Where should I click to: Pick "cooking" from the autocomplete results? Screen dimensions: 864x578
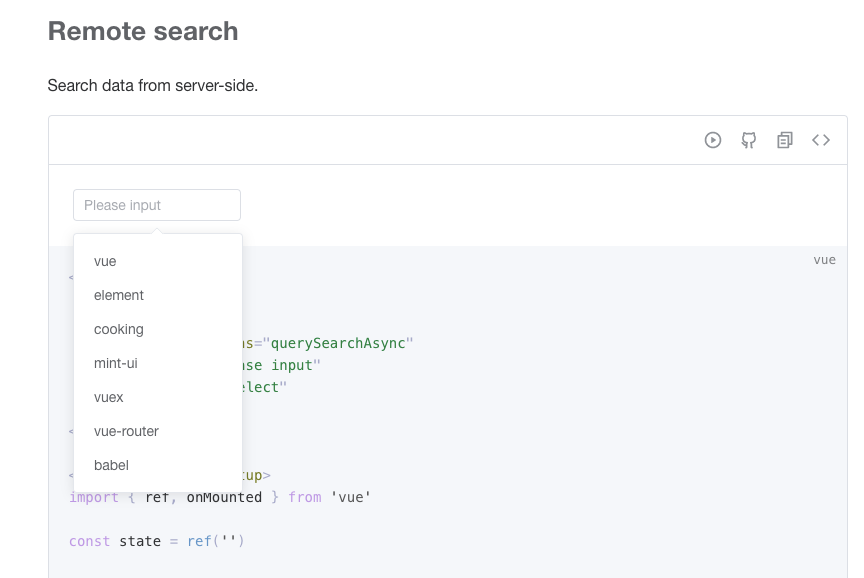tap(118, 329)
